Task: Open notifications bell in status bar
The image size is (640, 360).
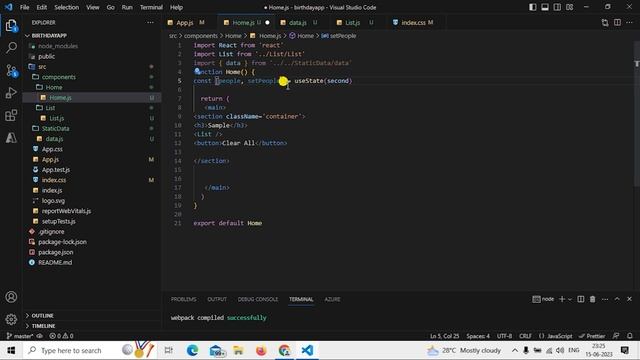Action: pyautogui.click(x=630, y=336)
